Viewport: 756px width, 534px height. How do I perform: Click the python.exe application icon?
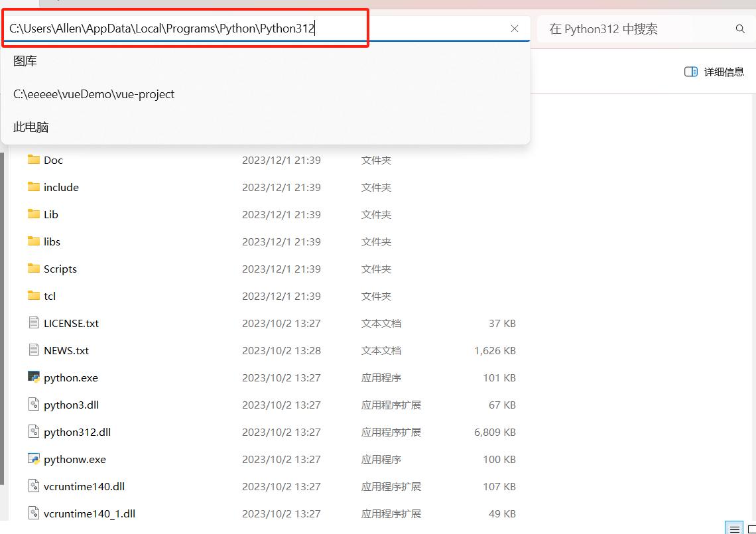tap(34, 377)
